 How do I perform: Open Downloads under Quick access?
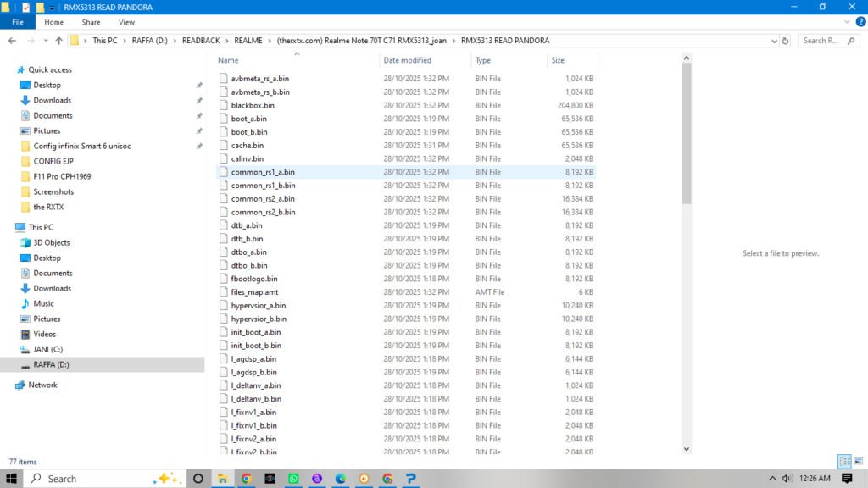(x=52, y=100)
